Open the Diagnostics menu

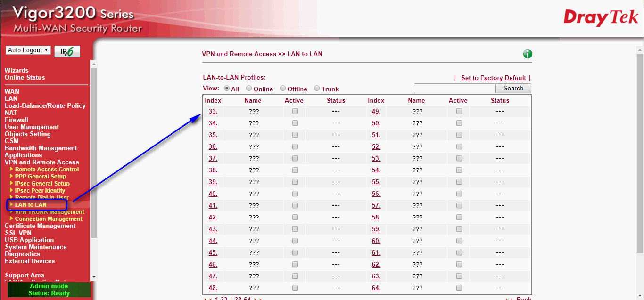(23, 254)
